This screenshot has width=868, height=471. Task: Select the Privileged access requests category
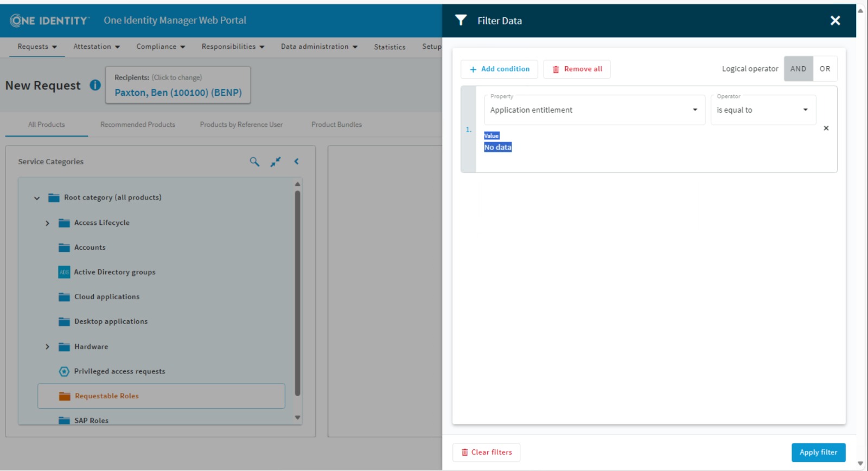pyautogui.click(x=119, y=371)
